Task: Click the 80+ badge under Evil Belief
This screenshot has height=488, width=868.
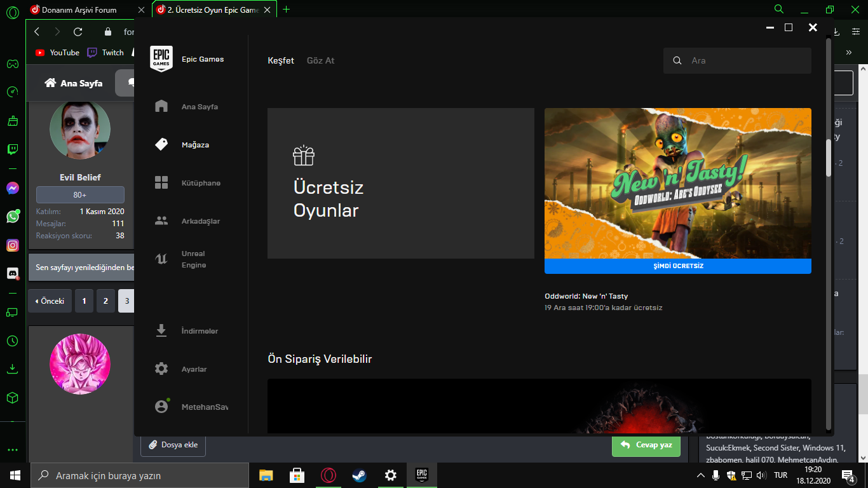Action: (x=80, y=195)
